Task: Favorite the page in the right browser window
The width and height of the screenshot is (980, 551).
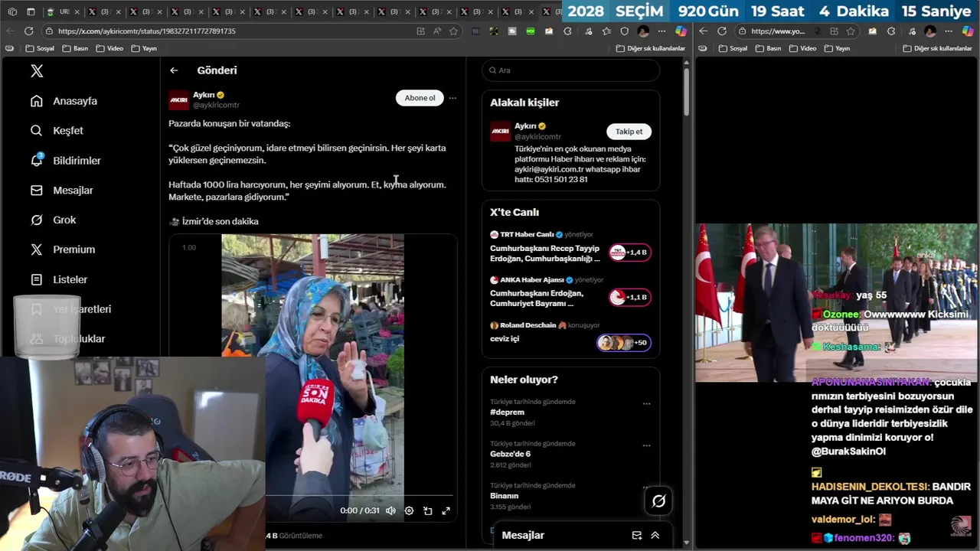Action: [851, 31]
